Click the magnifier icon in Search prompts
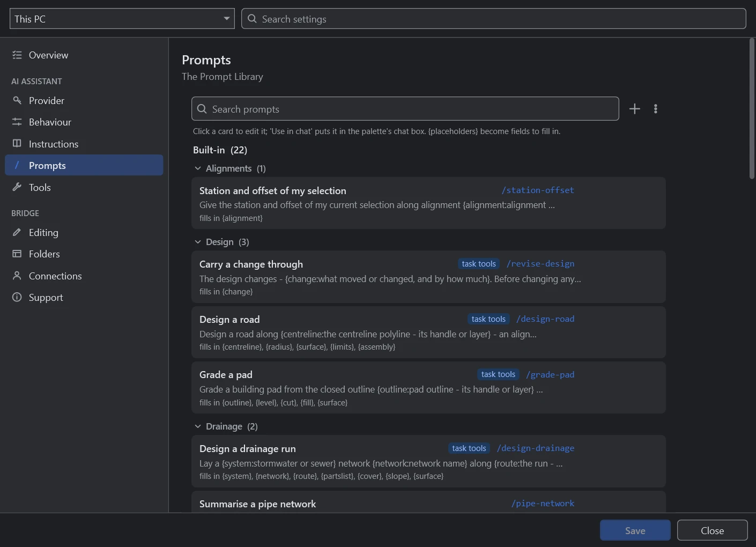Screen dimensions: 756x547 coord(202,109)
